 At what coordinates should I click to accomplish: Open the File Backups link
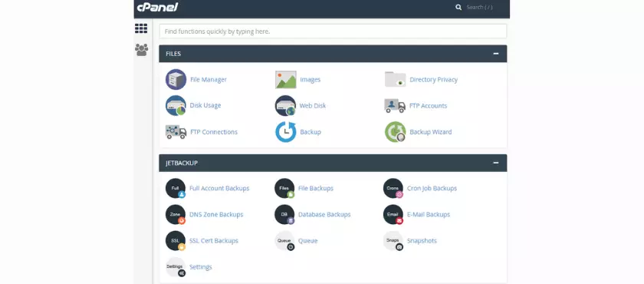click(316, 188)
